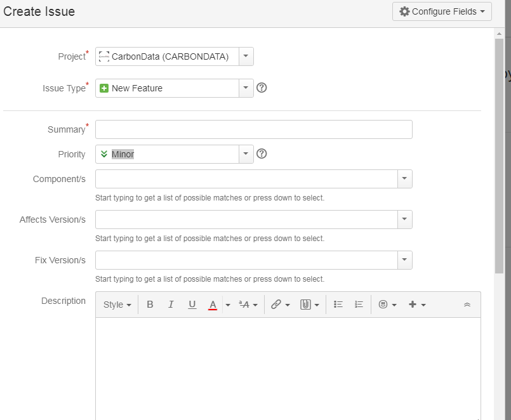
Task: Click the Project field label
Action: tap(72, 56)
